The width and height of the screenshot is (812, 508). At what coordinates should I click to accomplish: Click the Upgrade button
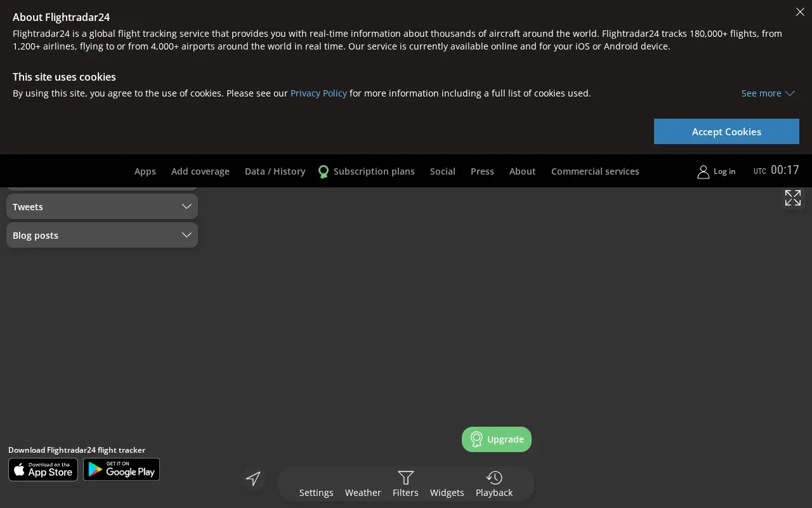point(497,439)
